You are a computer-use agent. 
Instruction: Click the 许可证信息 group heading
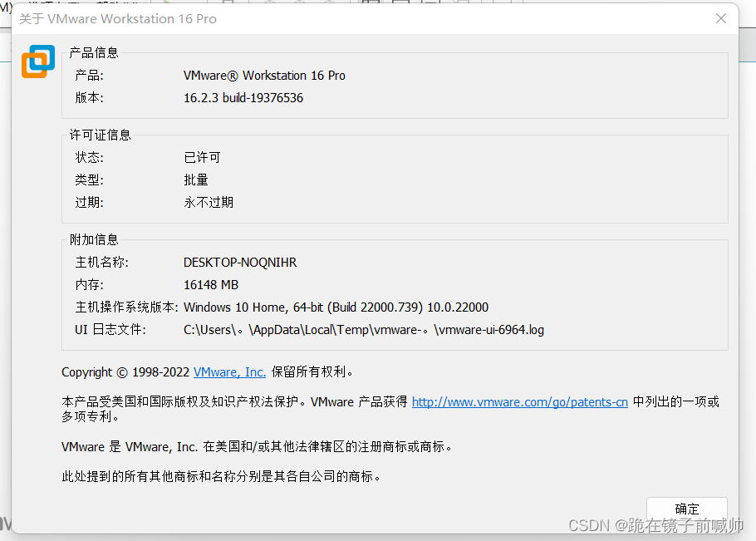point(100,135)
